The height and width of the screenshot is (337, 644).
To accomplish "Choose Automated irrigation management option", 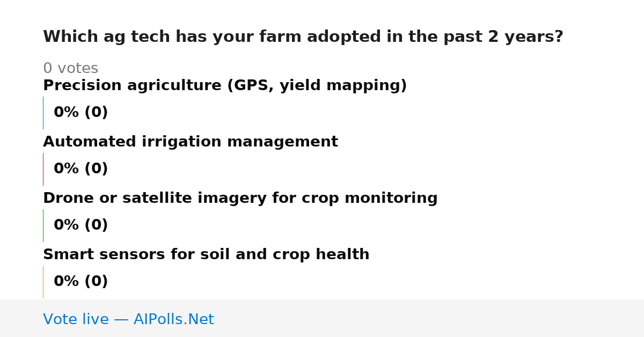I will [191, 142].
